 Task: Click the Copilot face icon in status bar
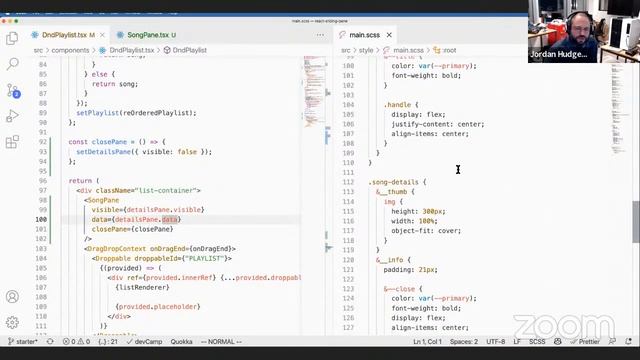(x=558, y=342)
